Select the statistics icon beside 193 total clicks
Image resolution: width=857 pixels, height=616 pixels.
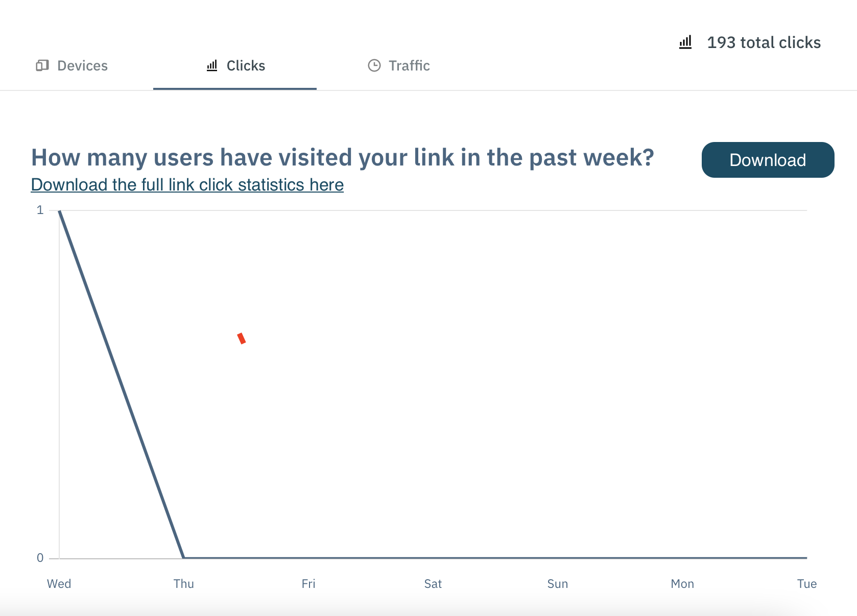[x=685, y=42]
